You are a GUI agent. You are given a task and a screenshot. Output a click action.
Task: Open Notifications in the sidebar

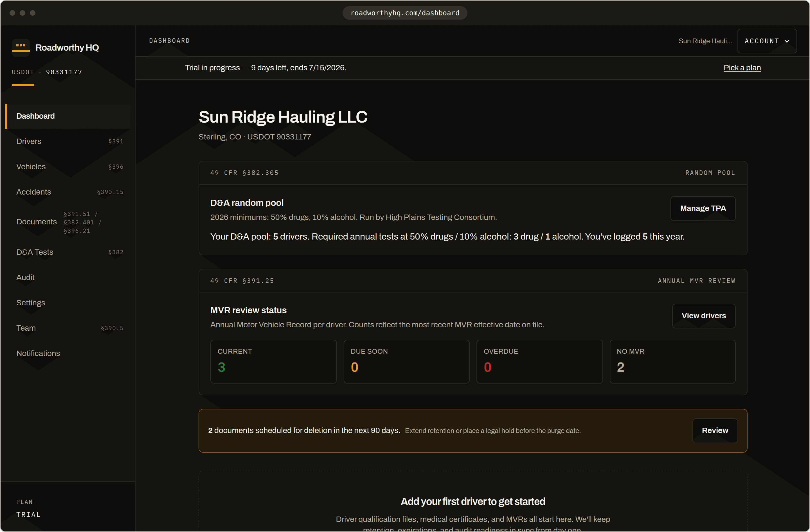coord(68,353)
